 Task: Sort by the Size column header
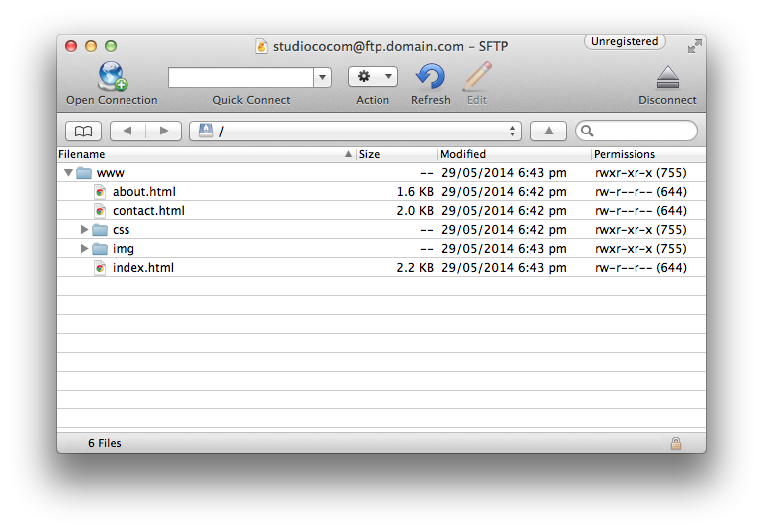[x=396, y=154]
